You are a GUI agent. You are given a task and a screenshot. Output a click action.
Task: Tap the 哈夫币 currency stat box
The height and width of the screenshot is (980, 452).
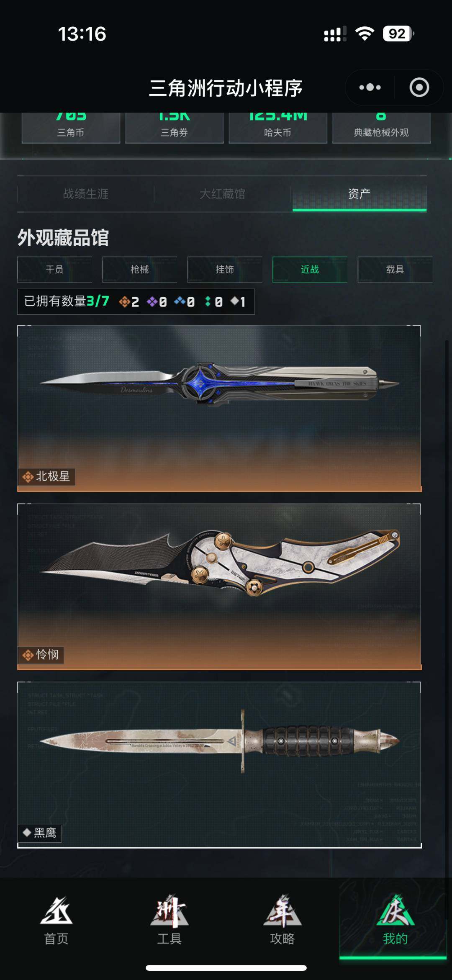[278, 128]
